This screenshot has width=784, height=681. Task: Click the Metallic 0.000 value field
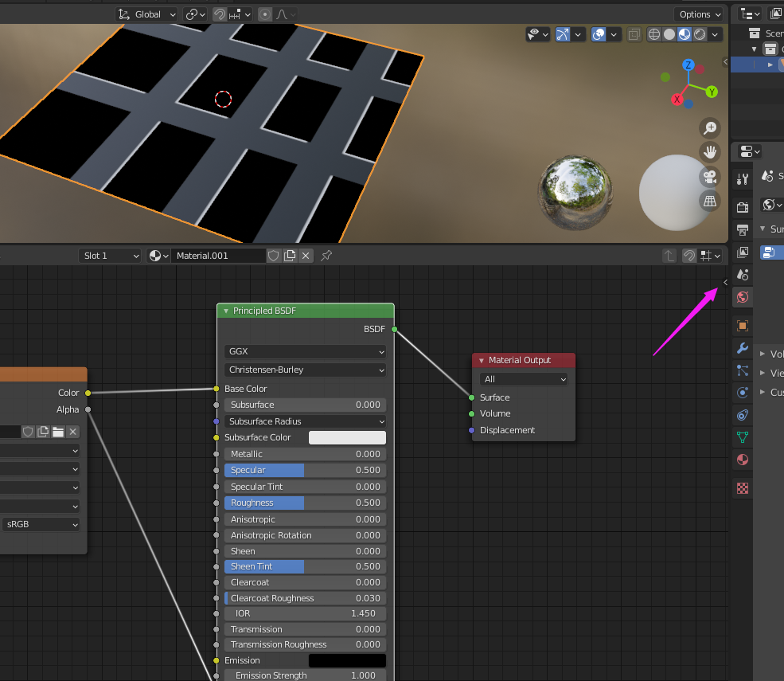306,454
